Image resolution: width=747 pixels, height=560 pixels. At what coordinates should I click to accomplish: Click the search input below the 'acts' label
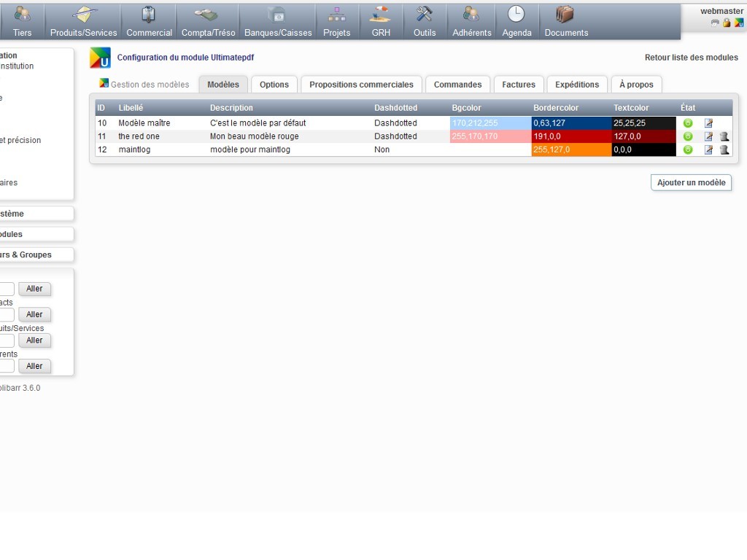click(x=7, y=314)
